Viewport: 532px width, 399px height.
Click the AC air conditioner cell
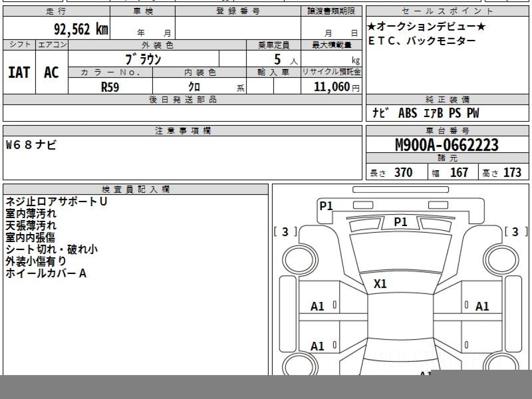click(51, 72)
